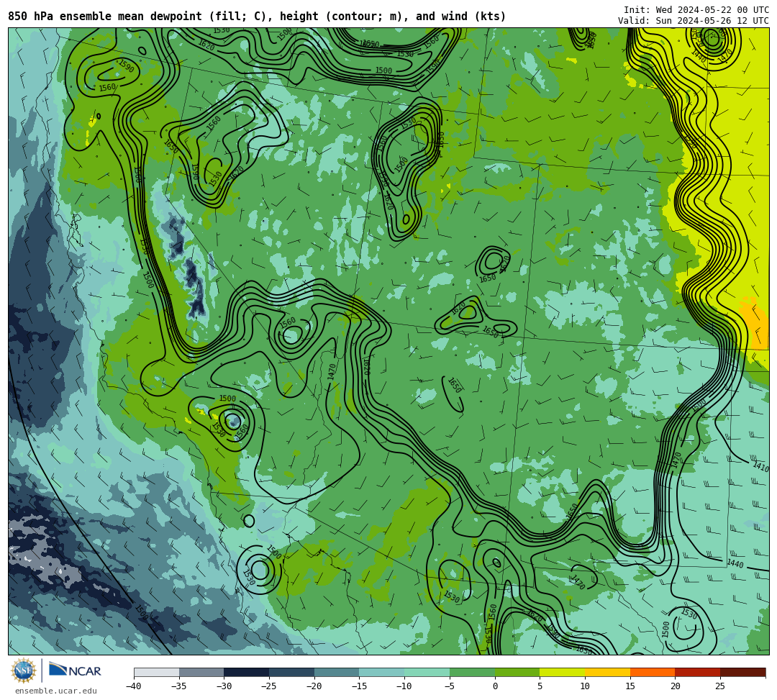The width and height of the screenshot is (777, 700).
Task: Click the -40 colorbar tick label
Action: [134, 686]
